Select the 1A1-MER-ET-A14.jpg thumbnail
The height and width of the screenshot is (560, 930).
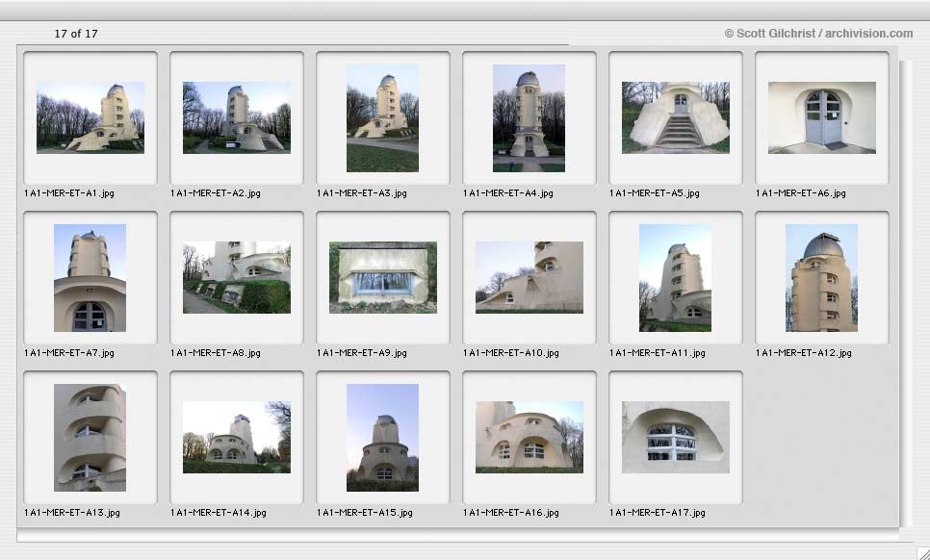237,438
